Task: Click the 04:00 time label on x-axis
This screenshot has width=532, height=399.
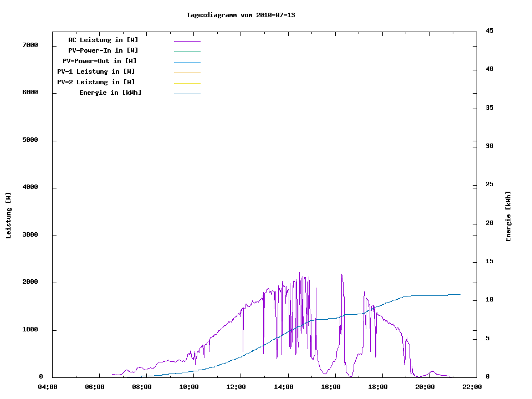Action: coord(48,387)
